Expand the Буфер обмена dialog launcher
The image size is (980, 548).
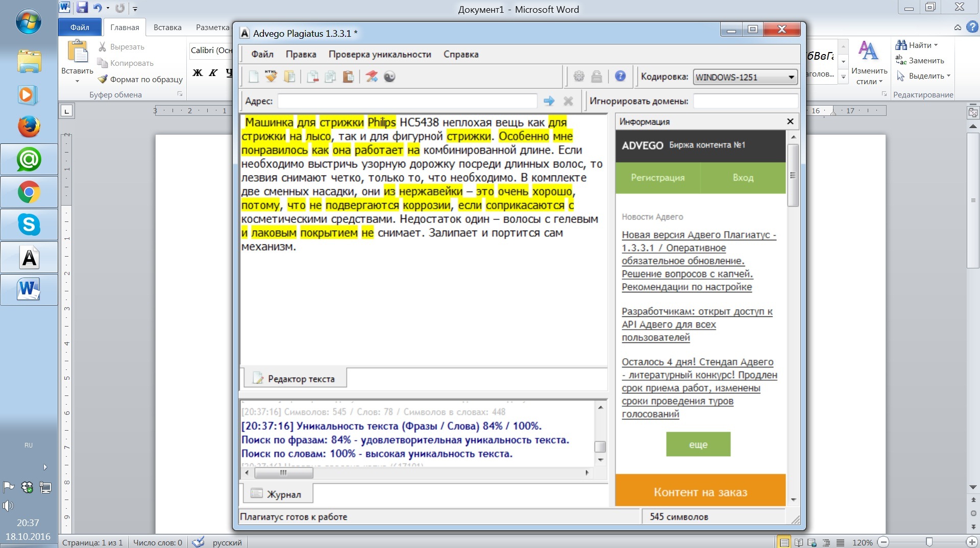coord(180,94)
